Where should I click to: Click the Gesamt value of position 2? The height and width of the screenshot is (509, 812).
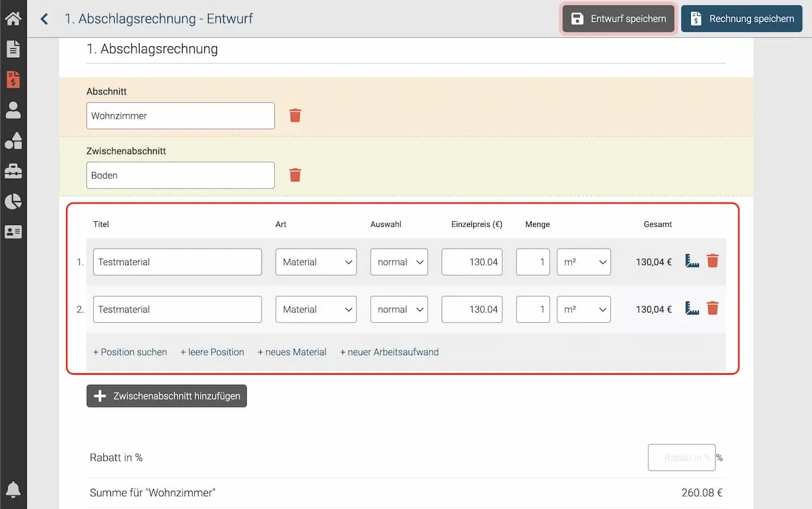[x=653, y=309]
